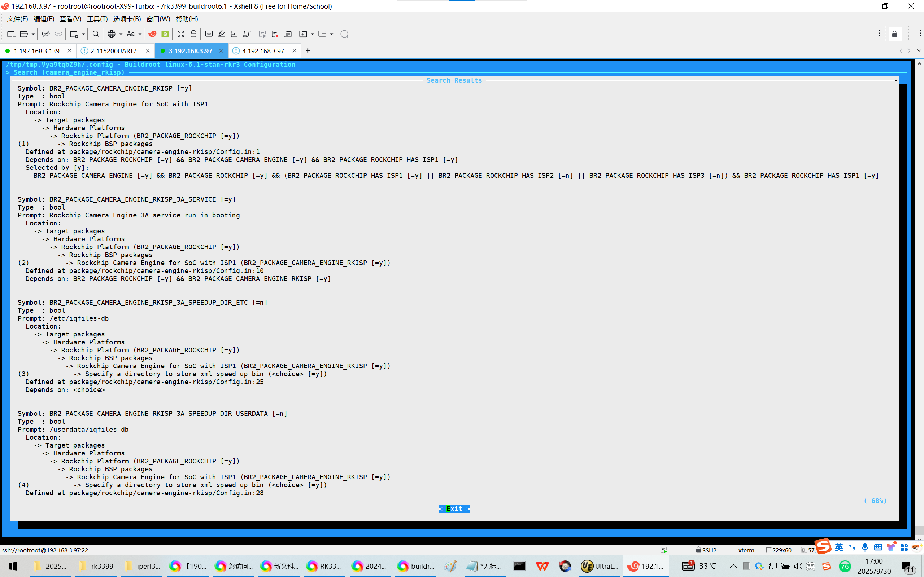924x577 pixels.
Task: Expand the tab list chevron at far right
Action: (919, 51)
